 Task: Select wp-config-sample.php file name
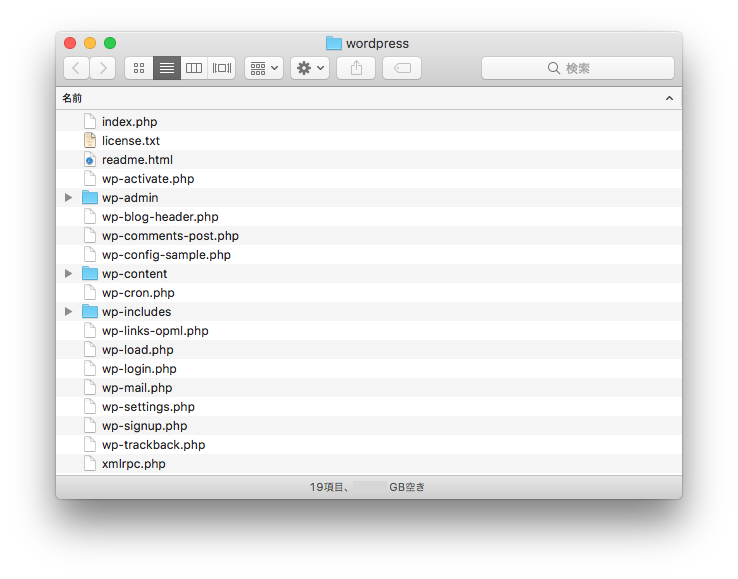(x=166, y=255)
